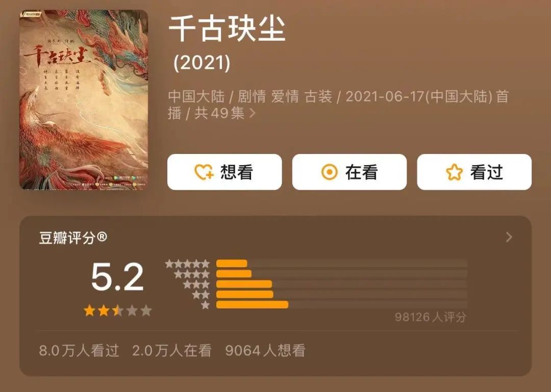Click the one-star orange rating bar

pyautogui.click(x=252, y=304)
